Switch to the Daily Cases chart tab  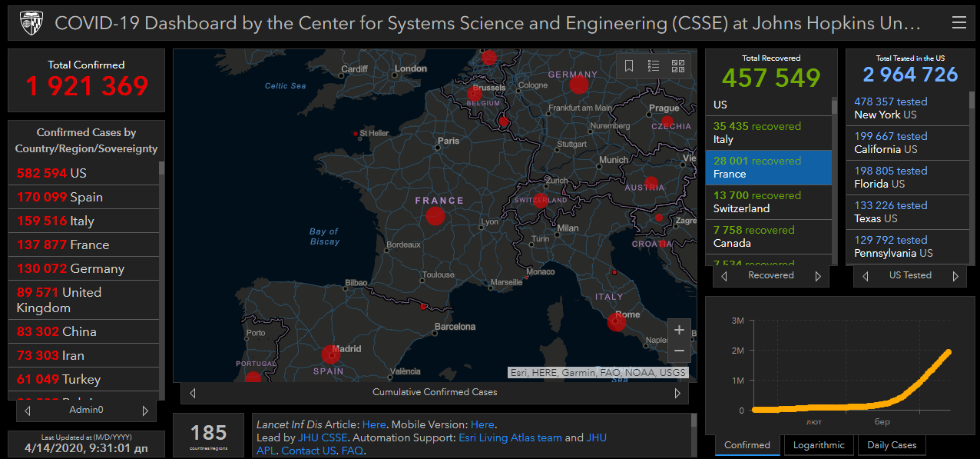(892, 445)
